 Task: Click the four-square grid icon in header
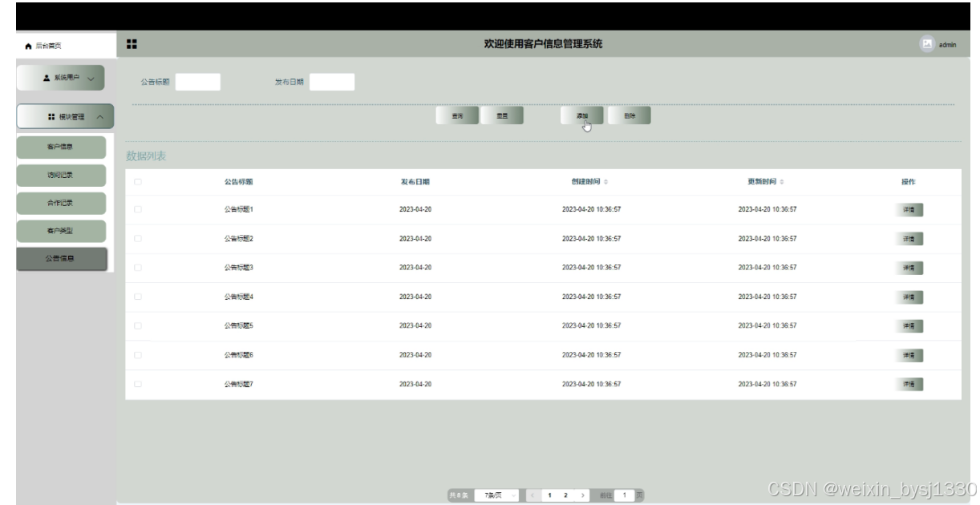click(133, 44)
